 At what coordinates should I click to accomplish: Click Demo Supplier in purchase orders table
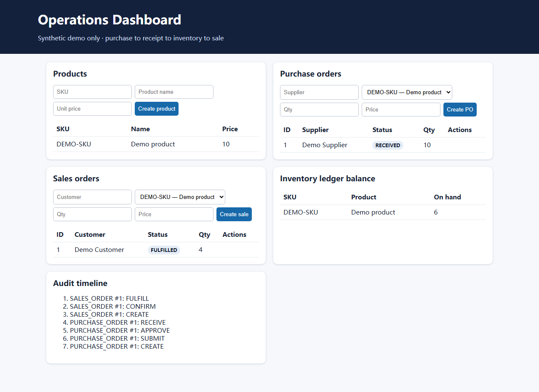(325, 145)
